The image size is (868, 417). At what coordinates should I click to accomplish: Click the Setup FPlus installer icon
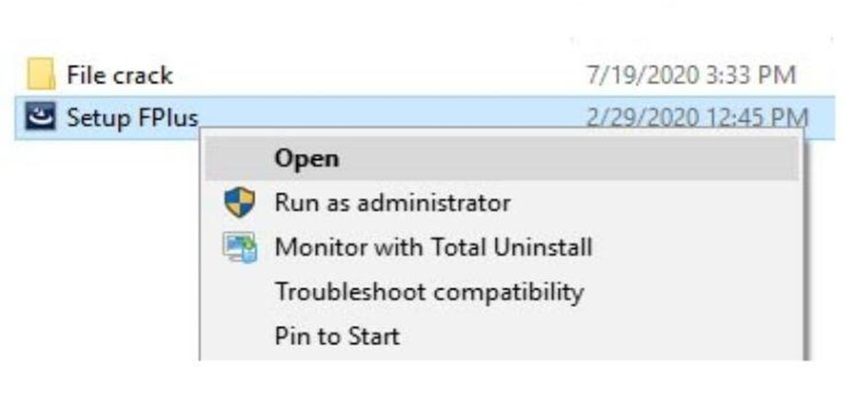(40, 117)
